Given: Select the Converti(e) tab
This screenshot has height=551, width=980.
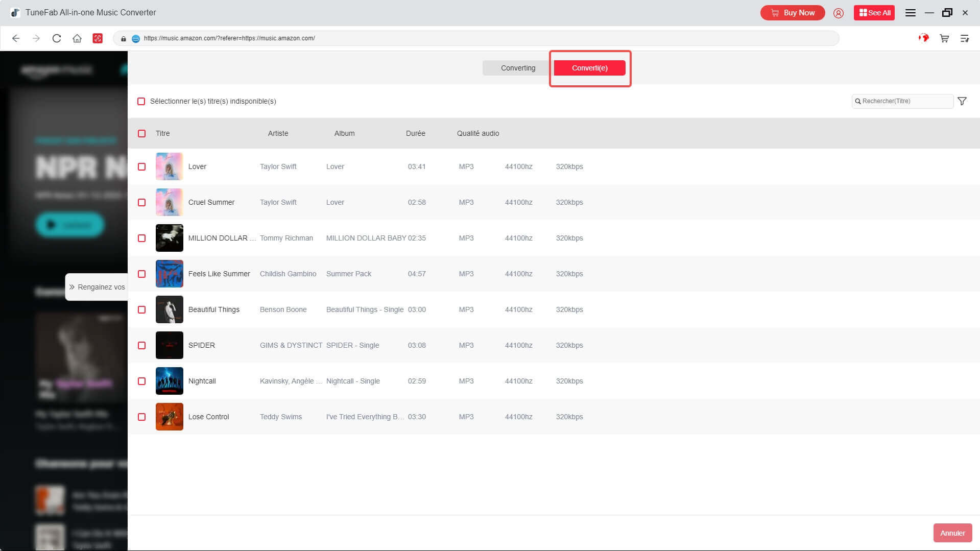Looking at the screenshot, I should [589, 68].
